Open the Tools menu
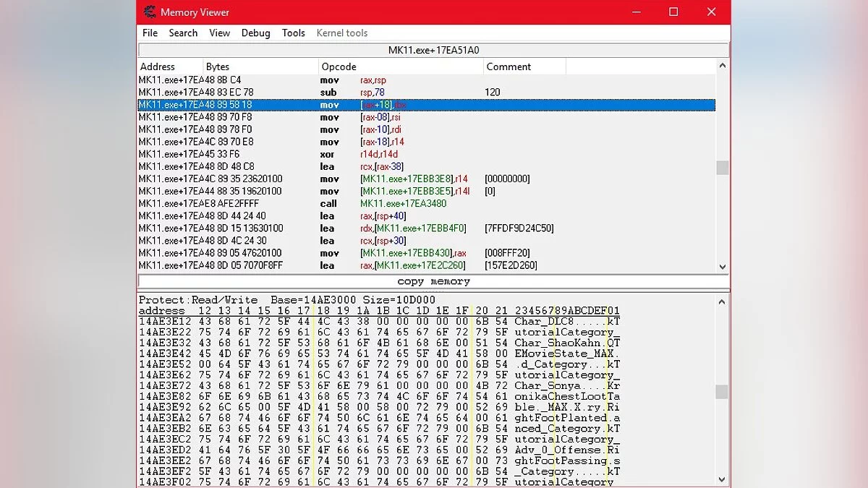Screen dimensions: 868x488 coord(293,33)
